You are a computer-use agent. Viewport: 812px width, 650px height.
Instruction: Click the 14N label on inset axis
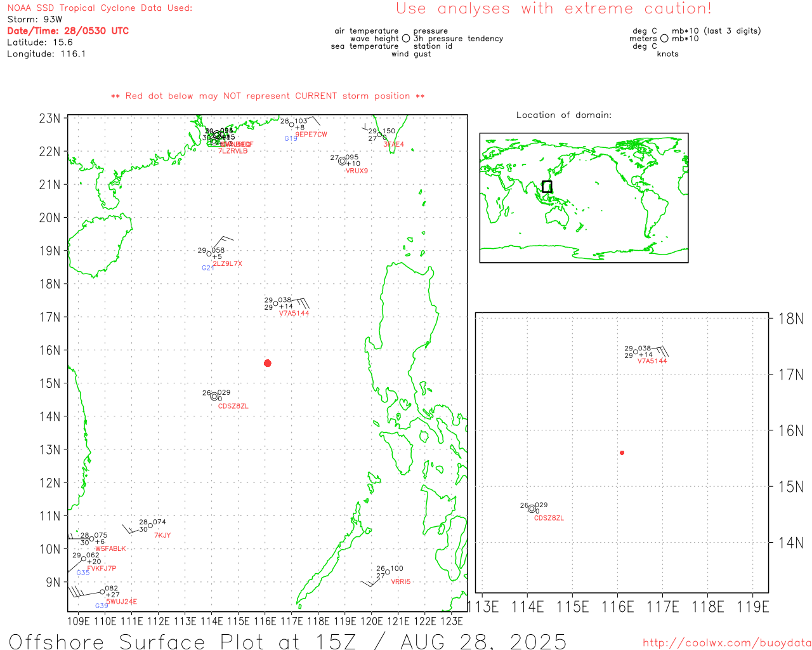coord(791,543)
